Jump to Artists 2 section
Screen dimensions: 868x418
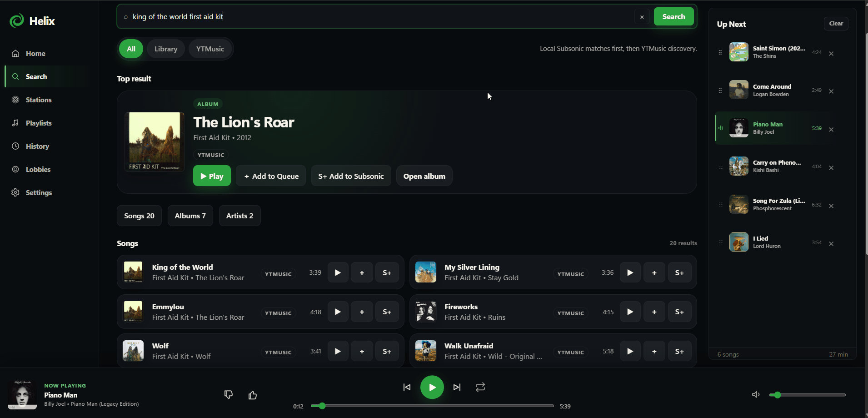pos(239,216)
